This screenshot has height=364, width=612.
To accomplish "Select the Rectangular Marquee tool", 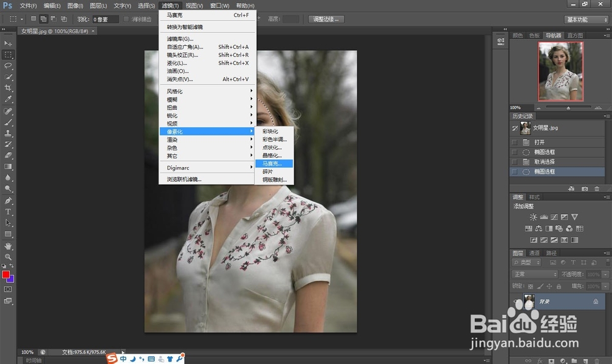I will coord(8,54).
